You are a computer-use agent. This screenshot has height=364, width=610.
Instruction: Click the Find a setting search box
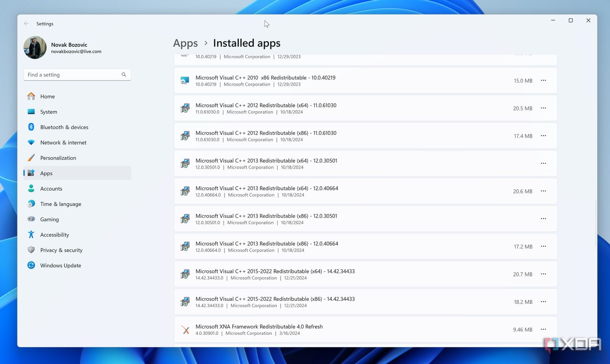click(77, 75)
